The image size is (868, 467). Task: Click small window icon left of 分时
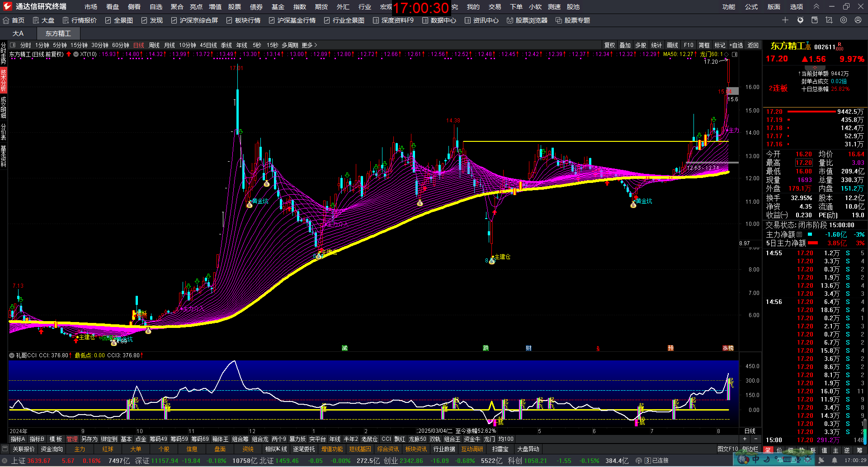pyautogui.click(x=13, y=45)
